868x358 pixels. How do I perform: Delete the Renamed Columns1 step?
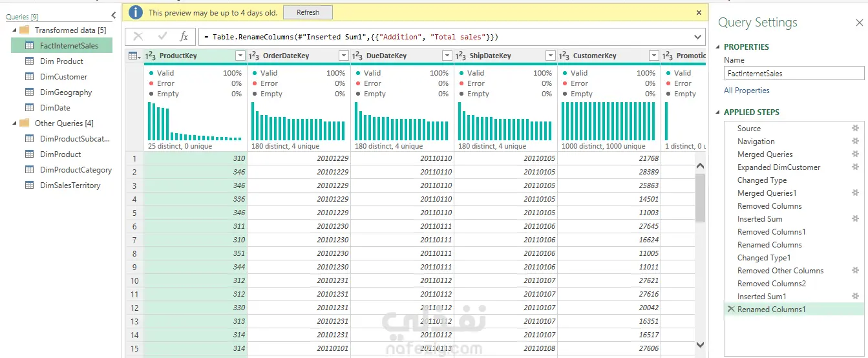point(731,310)
